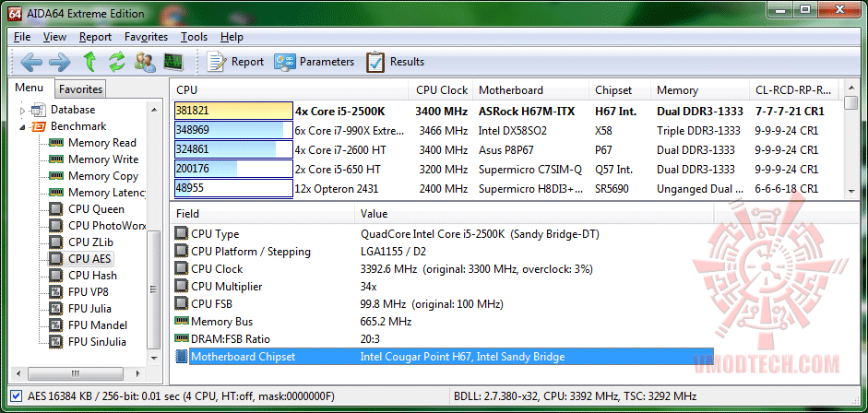Open the system monitor screen icon
Image resolution: width=868 pixels, height=413 pixels.
tap(172, 62)
